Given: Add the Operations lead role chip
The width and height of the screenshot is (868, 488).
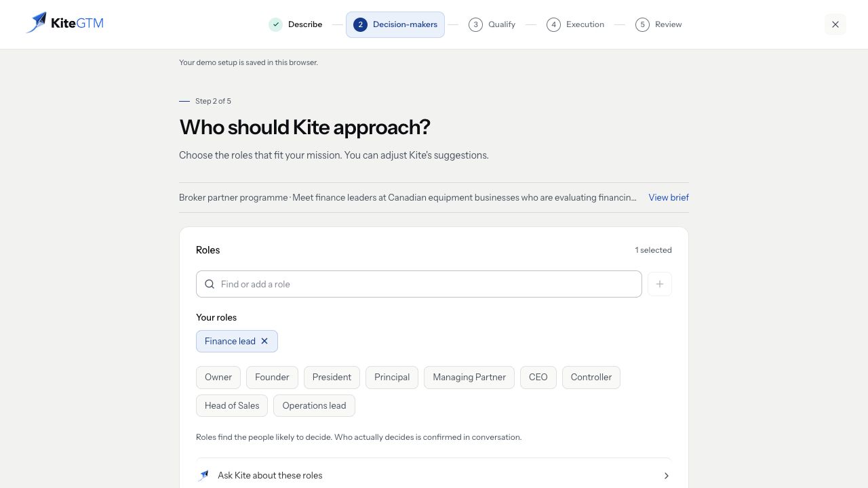Looking at the screenshot, I should pos(314,405).
